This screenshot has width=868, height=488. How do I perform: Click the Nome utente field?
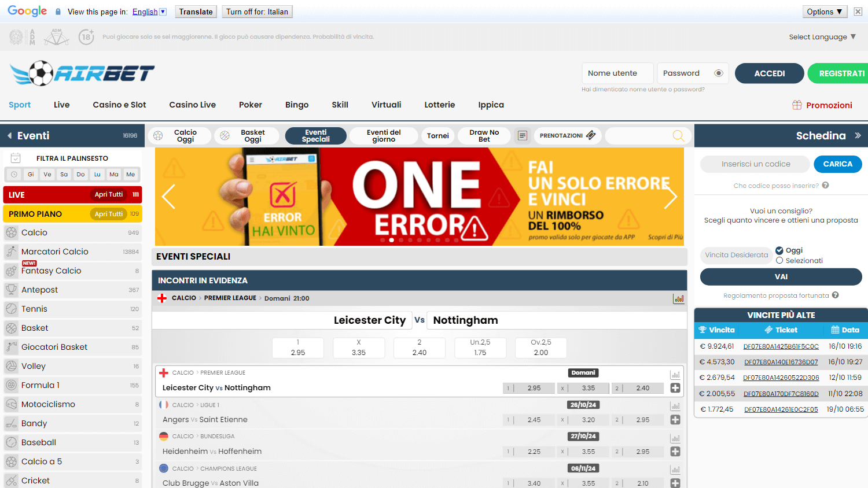pyautogui.click(x=617, y=73)
